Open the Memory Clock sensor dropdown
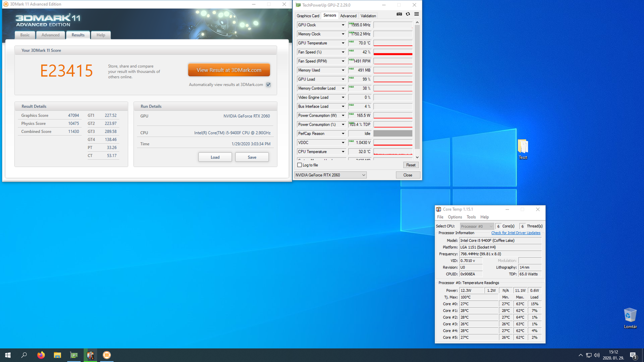The width and height of the screenshot is (644, 362). [343, 34]
